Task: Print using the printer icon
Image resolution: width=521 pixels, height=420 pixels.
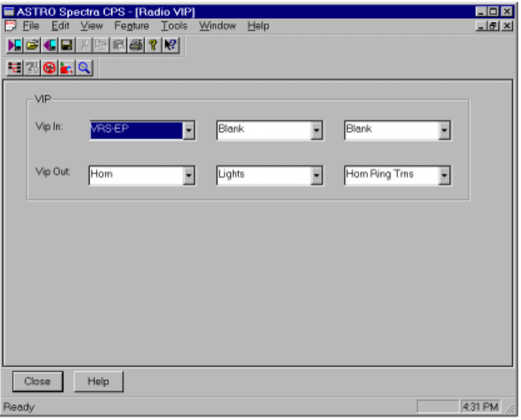Action: (137, 45)
